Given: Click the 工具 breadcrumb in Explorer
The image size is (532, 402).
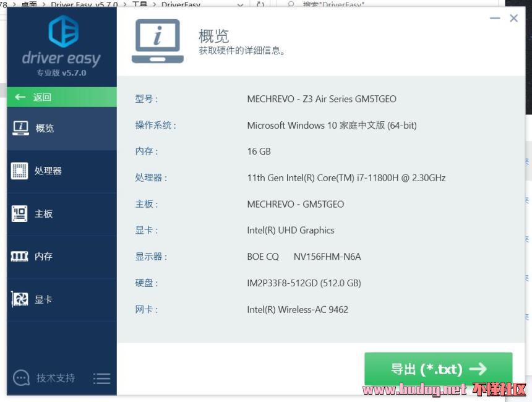Looking at the screenshot, I should [139, 4].
